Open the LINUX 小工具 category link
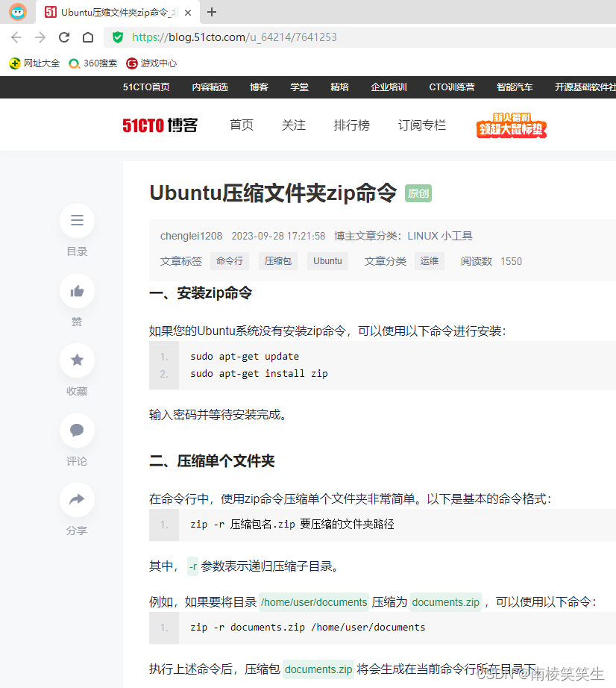Image resolution: width=616 pixels, height=688 pixels. coord(440,236)
